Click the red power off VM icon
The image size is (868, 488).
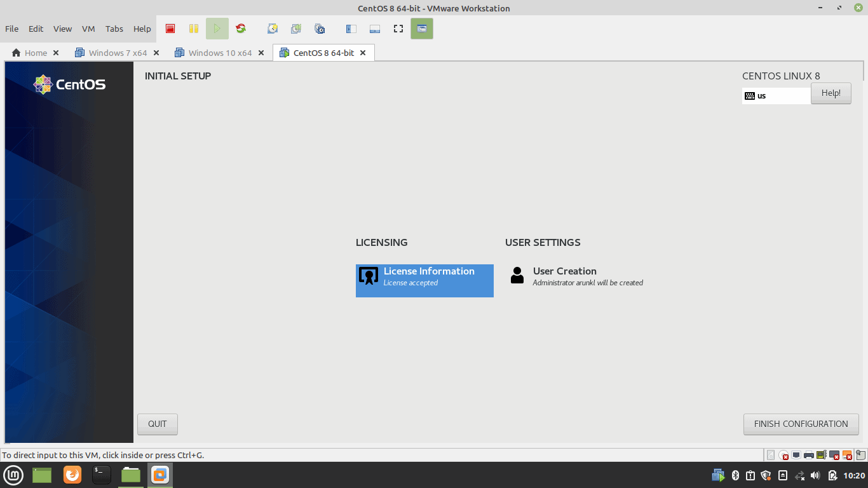coord(170,29)
